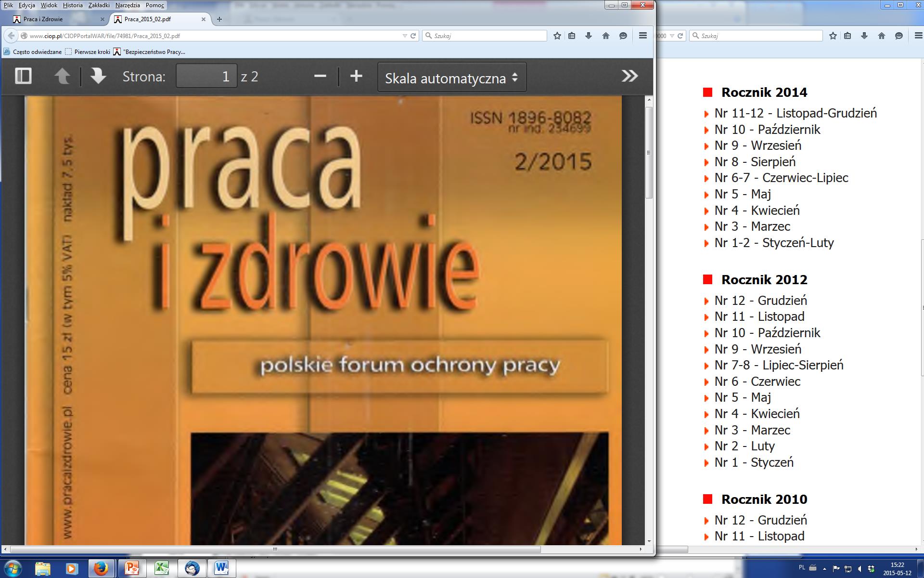Click the horizontal scrollbar thumb of the PDF
Screen dimensions: 924x578
pyautogui.click(x=275, y=549)
